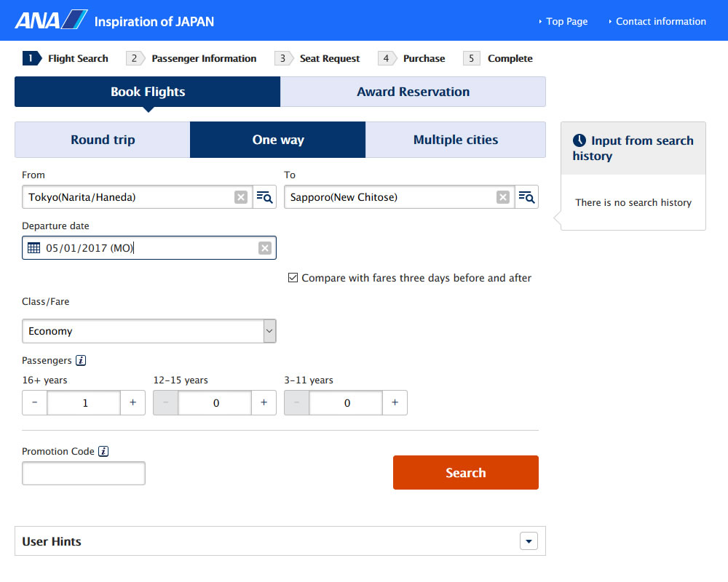This screenshot has width=728, height=582.
Task: Switch to Award Reservation tab
Action: pos(413,92)
